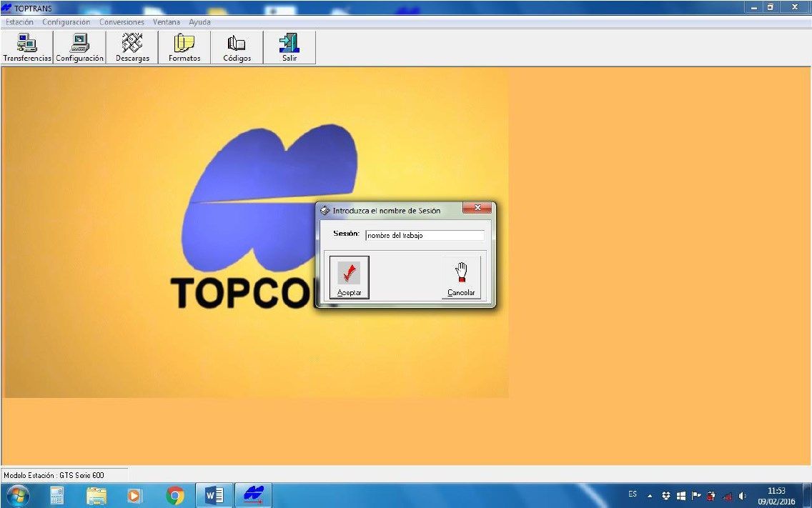Image resolution: width=812 pixels, height=508 pixels.
Task: Open the Configuración toolbar button with computer icon
Action: 80,48
